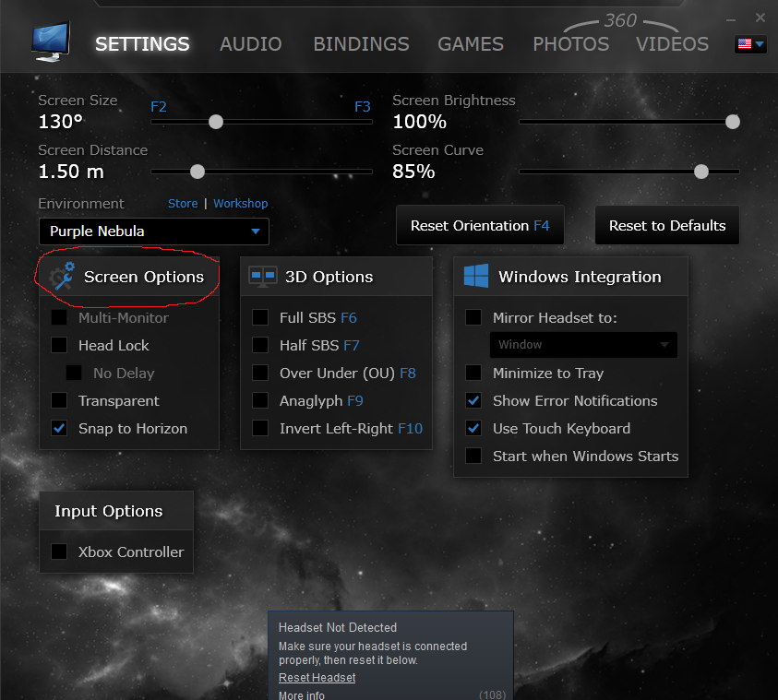Click the 85% screen curve value
The height and width of the screenshot is (700, 778).
(413, 172)
